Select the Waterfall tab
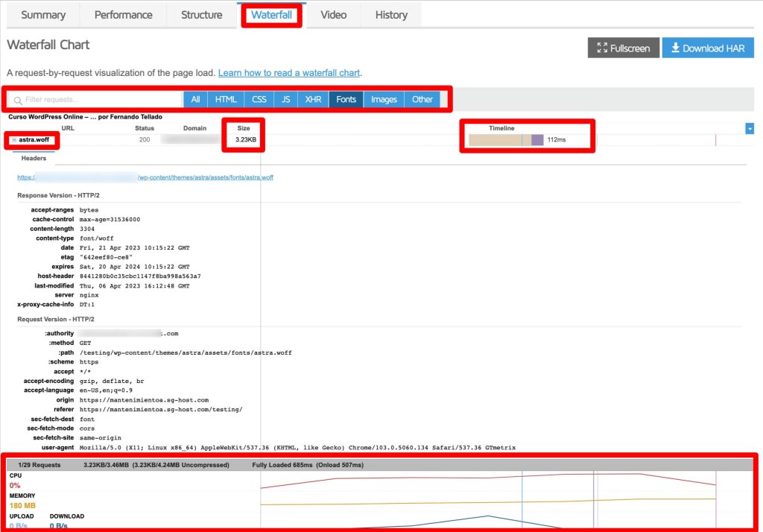The width and height of the screenshot is (763, 532). click(x=271, y=15)
